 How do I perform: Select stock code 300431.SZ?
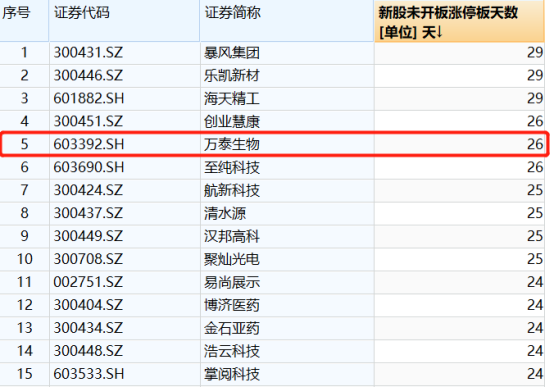tap(88, 53)
